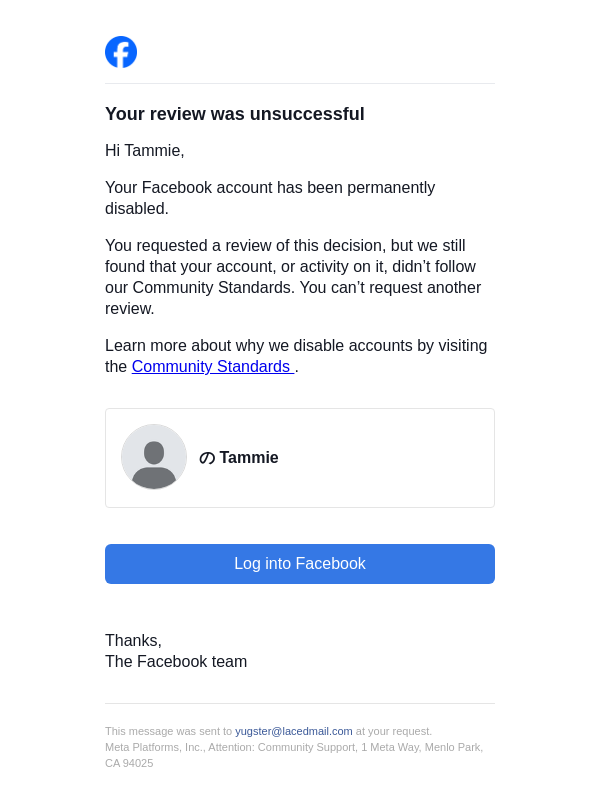Click the divider line above the footer

point(300,703)
